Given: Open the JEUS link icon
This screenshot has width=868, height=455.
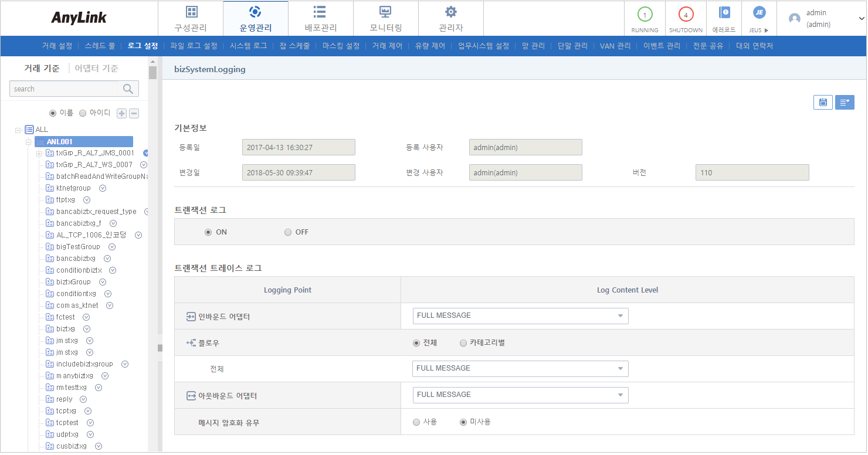Looking at the screenshot, I should click(759, 12).
